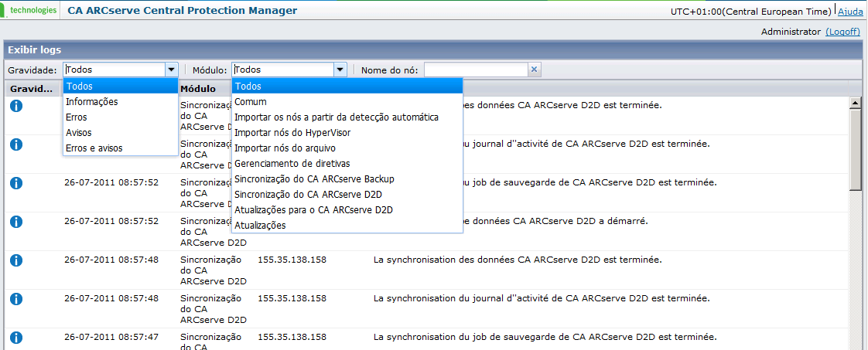Click 155.35.138.158 in second 08:57:48 row
868x350 pixels.
292,298
